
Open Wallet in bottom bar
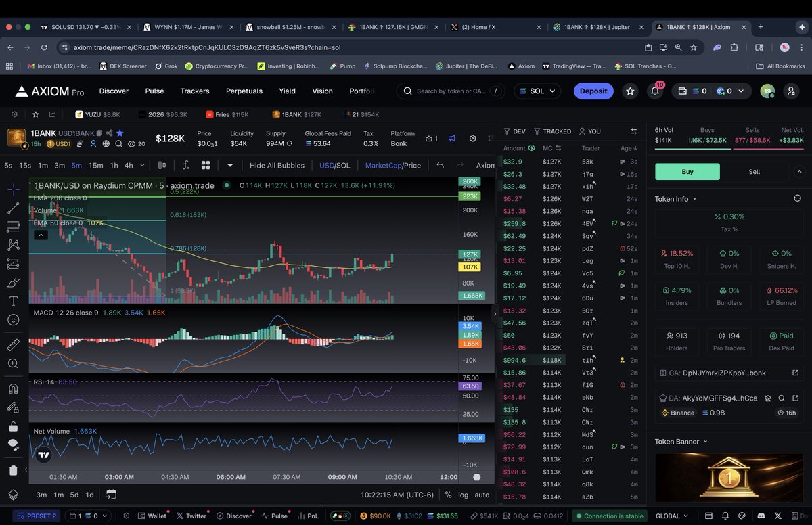click(152, 516)
